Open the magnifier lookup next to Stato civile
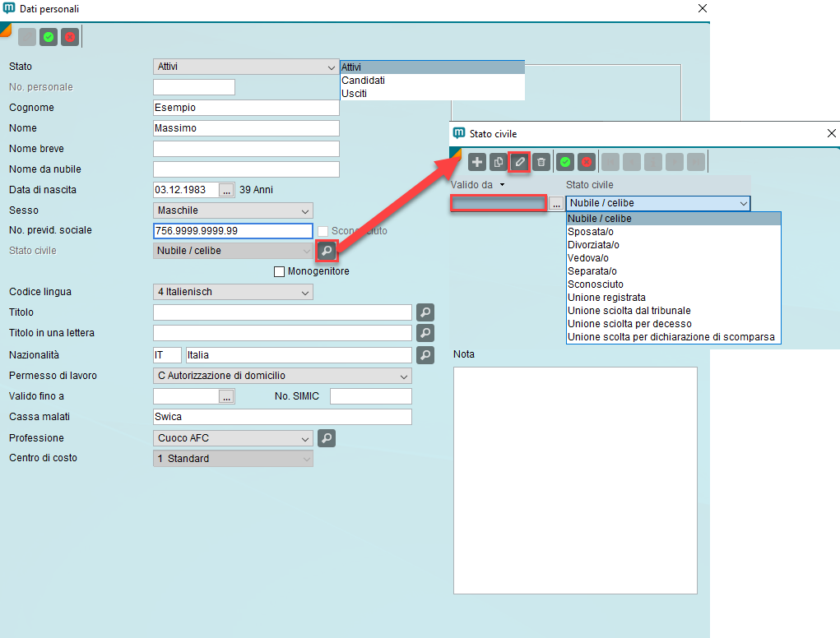 [x=327, y=251]
